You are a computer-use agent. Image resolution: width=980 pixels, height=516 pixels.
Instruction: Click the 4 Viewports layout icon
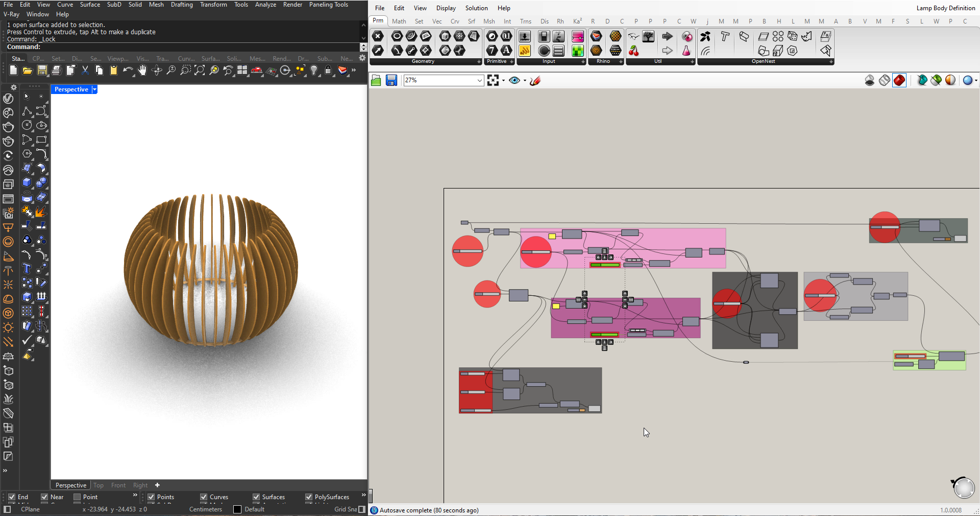point(242,71)
